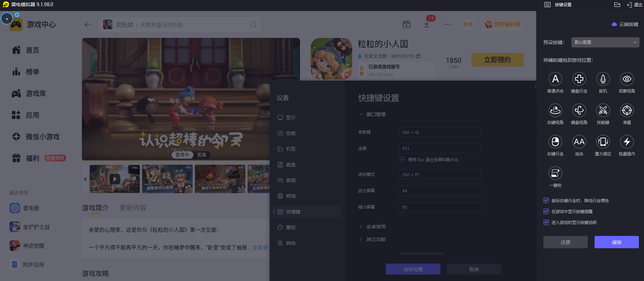
Task: Select the 准星 crosshair icon
Action: 627,110
